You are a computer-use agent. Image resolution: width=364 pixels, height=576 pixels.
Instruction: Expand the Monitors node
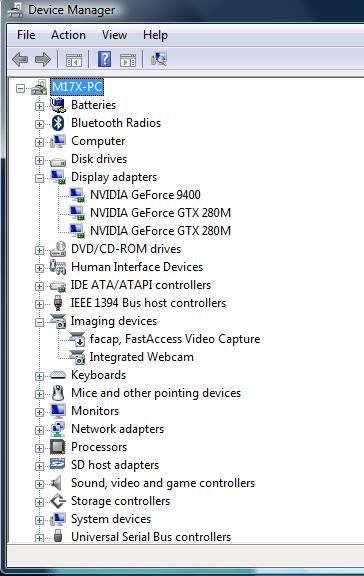click(39, 412)
